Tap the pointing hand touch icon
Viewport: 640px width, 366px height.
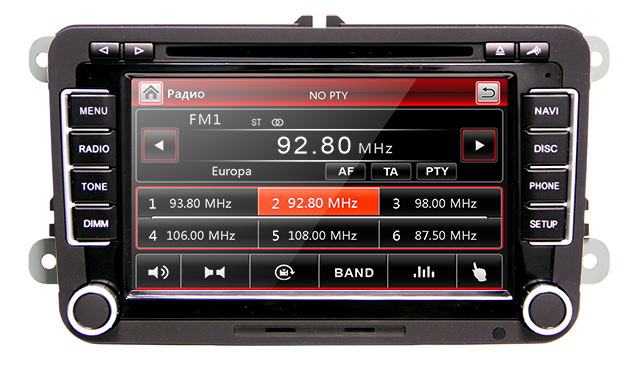point(480,272)
